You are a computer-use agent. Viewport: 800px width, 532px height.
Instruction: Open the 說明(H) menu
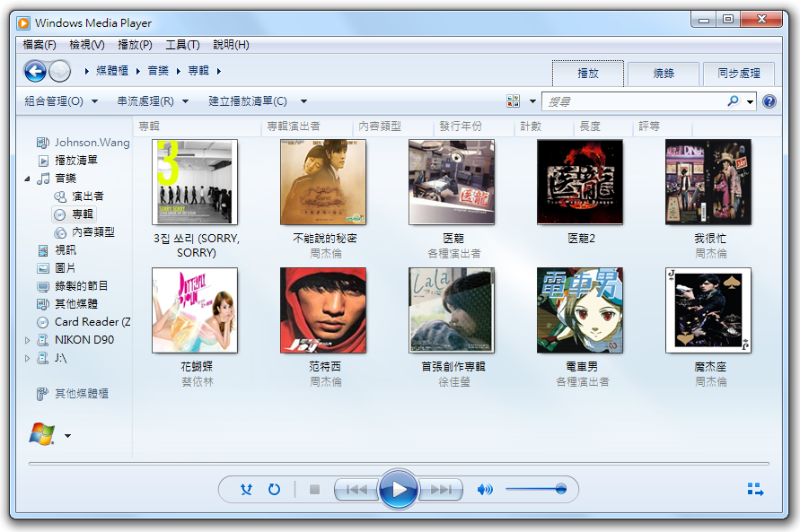(x=231, y=45)
